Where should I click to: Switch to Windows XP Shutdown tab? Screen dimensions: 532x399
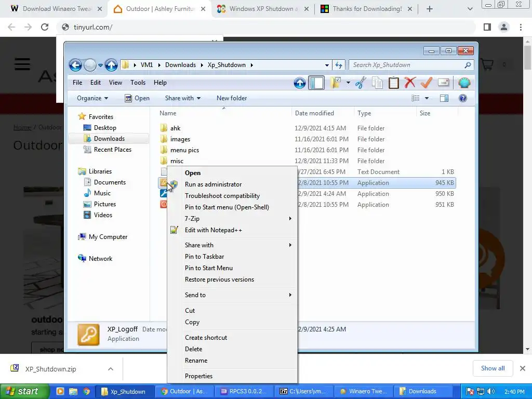tap(263, 9)
